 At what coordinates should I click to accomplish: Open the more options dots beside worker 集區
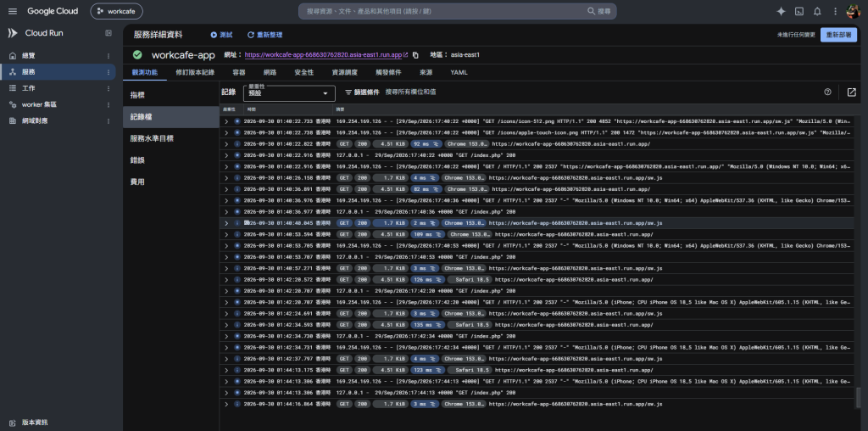click(x=108, y=104)
